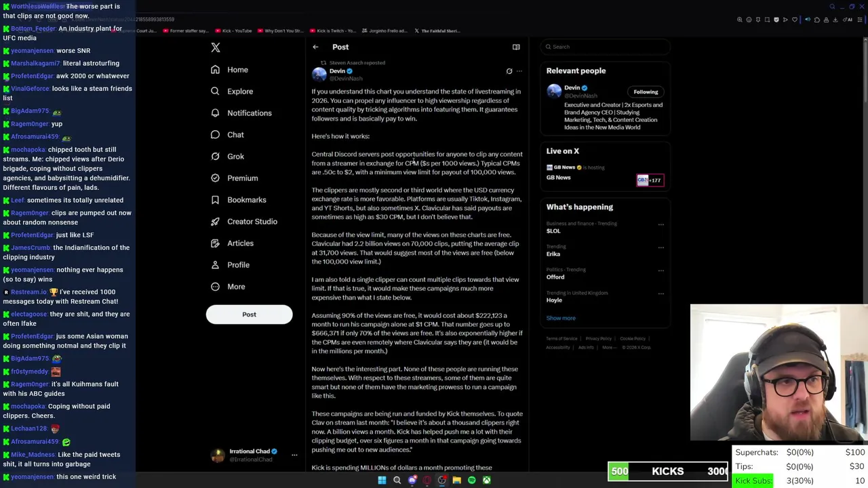Image resolution: width=868 pixels, height=488 pixels.
Task: Open the Ads info footer link
Action: click(x=586, y=347)
